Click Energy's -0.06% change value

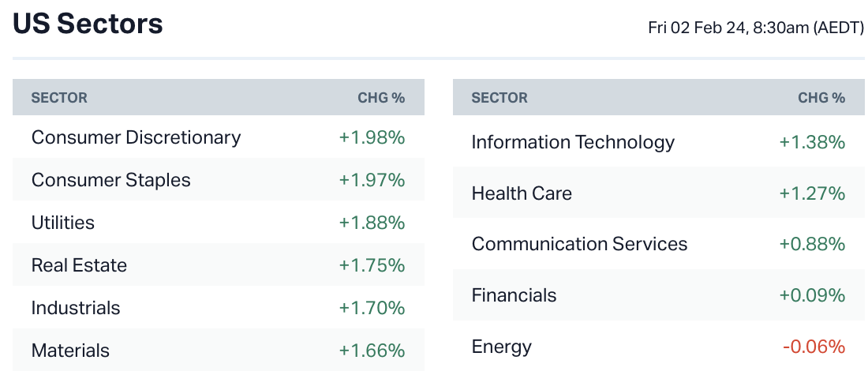coord(814,347)
